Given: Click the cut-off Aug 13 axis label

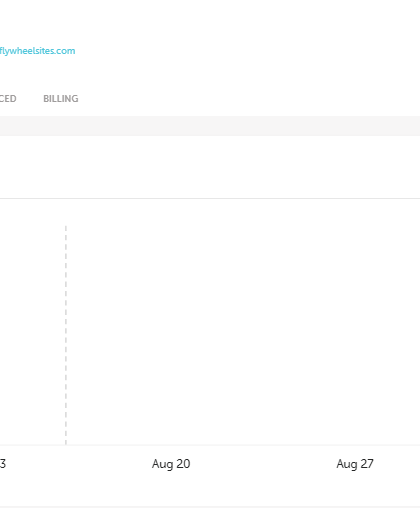Looking at the screenshot, I should pos(3,464).
